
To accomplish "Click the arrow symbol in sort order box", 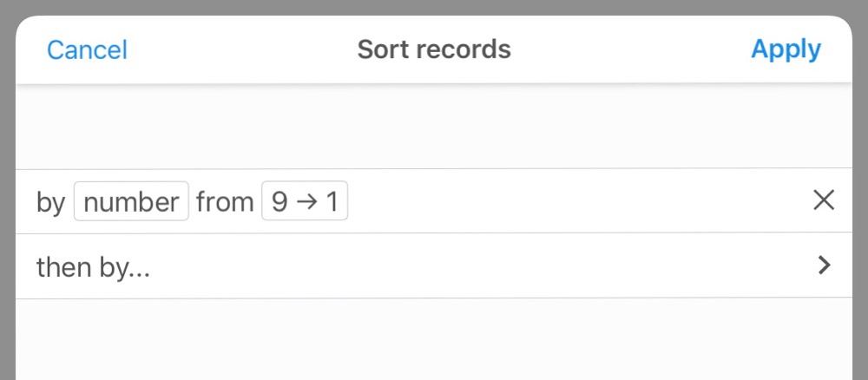I will pos(304,202).
